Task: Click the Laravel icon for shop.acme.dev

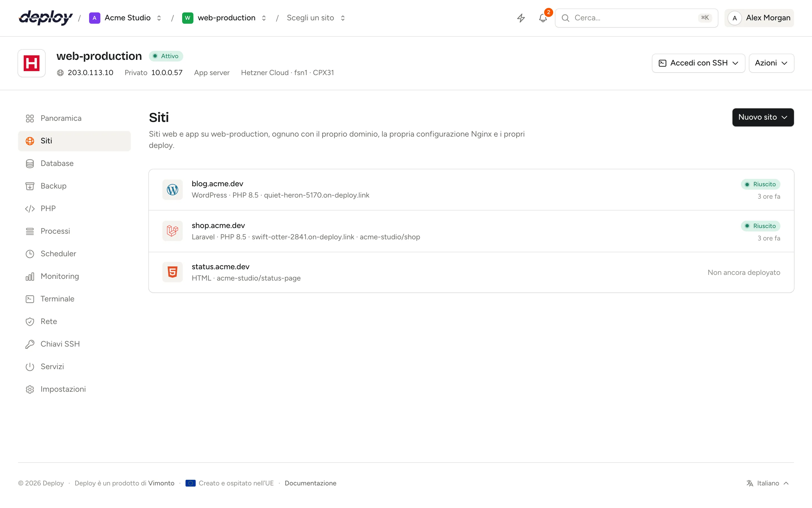Action: 173,231
